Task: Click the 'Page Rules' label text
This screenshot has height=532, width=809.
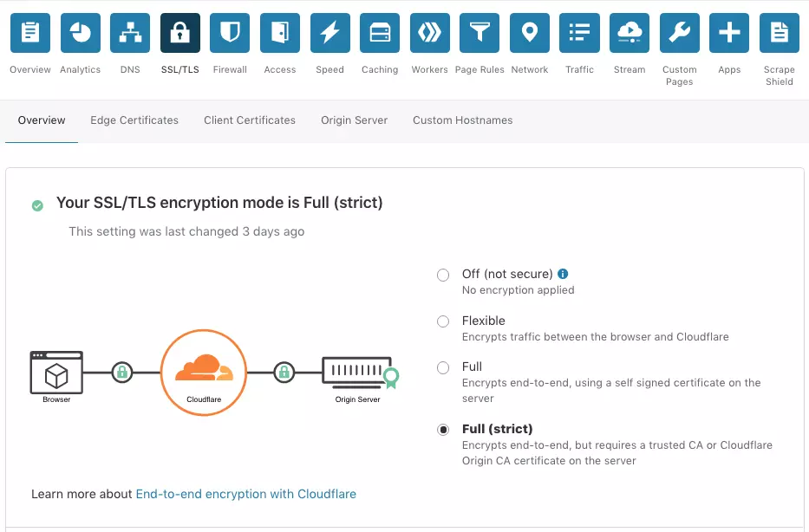Action: [x=480, y=69]
